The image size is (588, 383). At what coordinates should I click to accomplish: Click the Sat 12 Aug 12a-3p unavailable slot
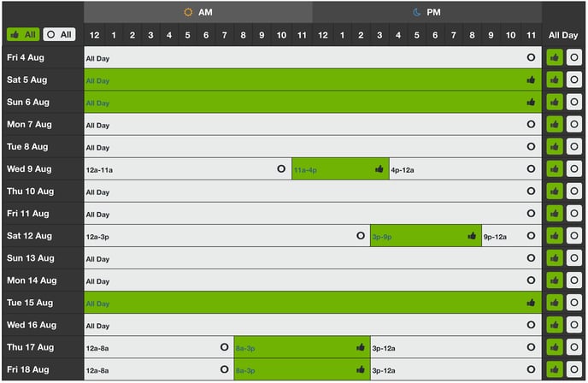coord(226,236)
